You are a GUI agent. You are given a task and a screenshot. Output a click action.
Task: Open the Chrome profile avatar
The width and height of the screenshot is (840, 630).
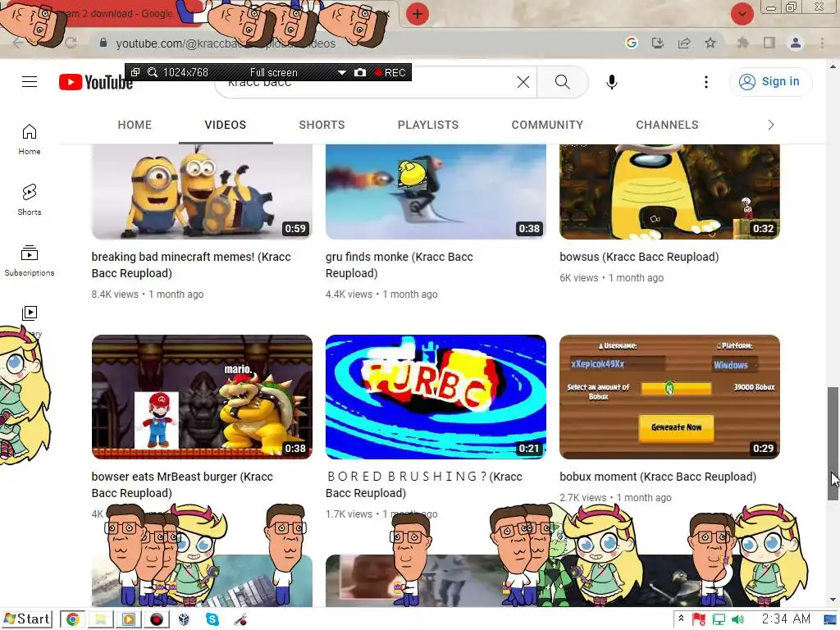pos(796,43)
